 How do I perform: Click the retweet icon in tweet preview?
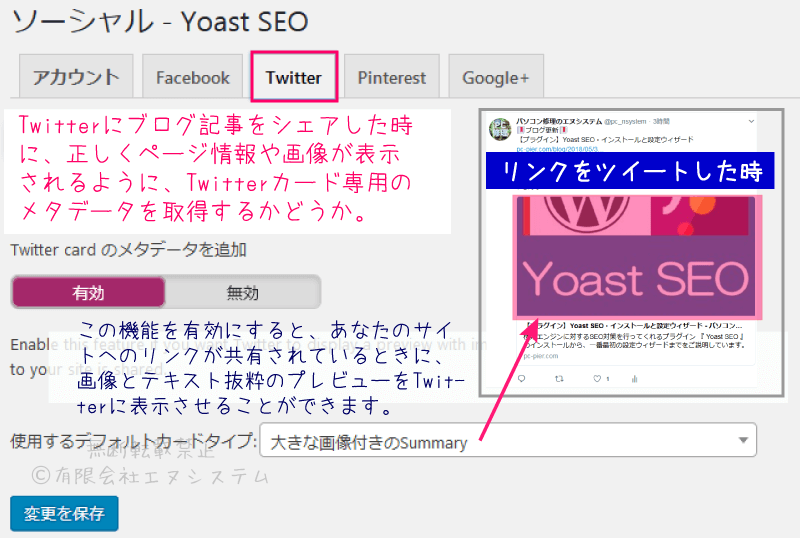[x=559, y=379]
